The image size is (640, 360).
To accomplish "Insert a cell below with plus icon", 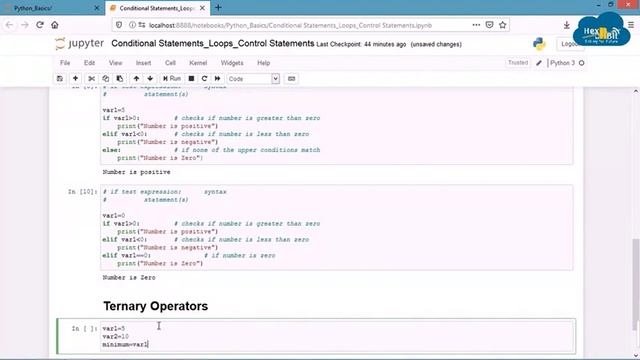I will 75,78.
